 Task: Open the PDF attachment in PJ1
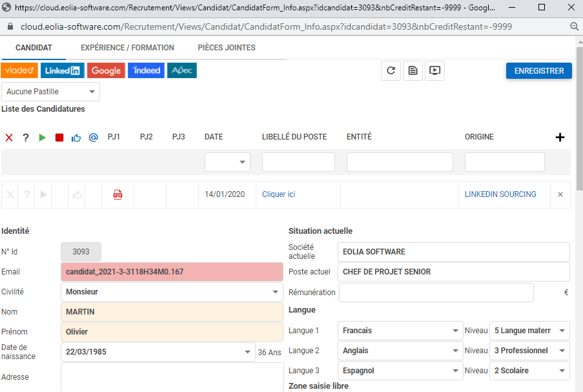click(118, 194)
